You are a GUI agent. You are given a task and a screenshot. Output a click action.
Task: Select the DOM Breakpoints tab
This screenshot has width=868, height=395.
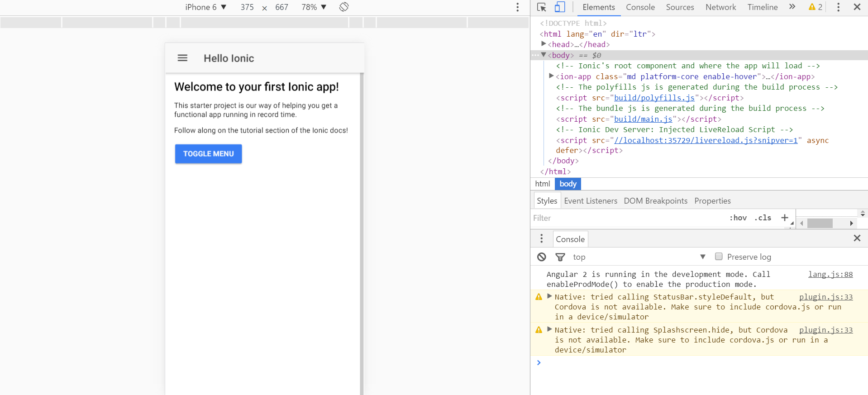(x=655, y=201)
